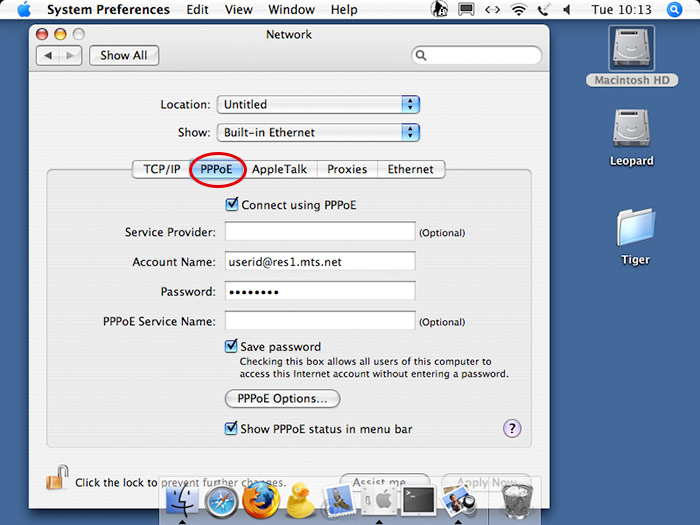Select the Tiger folder icon
Image resolution: width=700 pixels, height=525 pixels.
pyautogui.click(x=636, y=228)
